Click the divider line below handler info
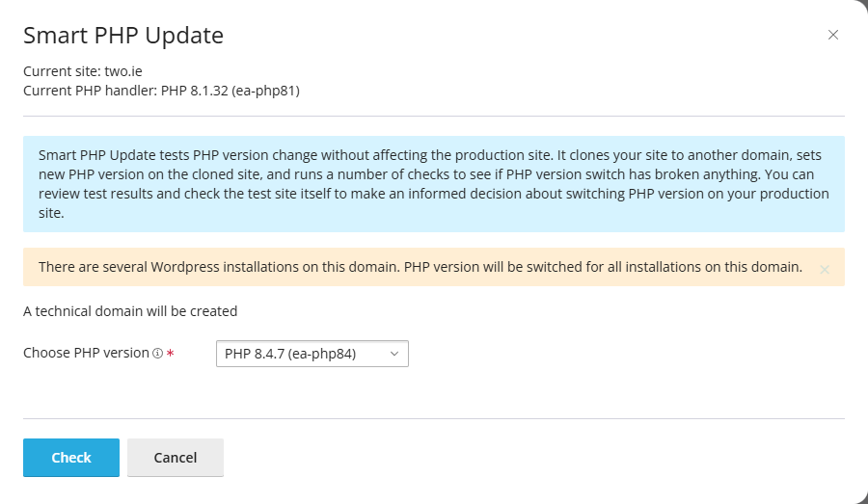 (434, 117)
